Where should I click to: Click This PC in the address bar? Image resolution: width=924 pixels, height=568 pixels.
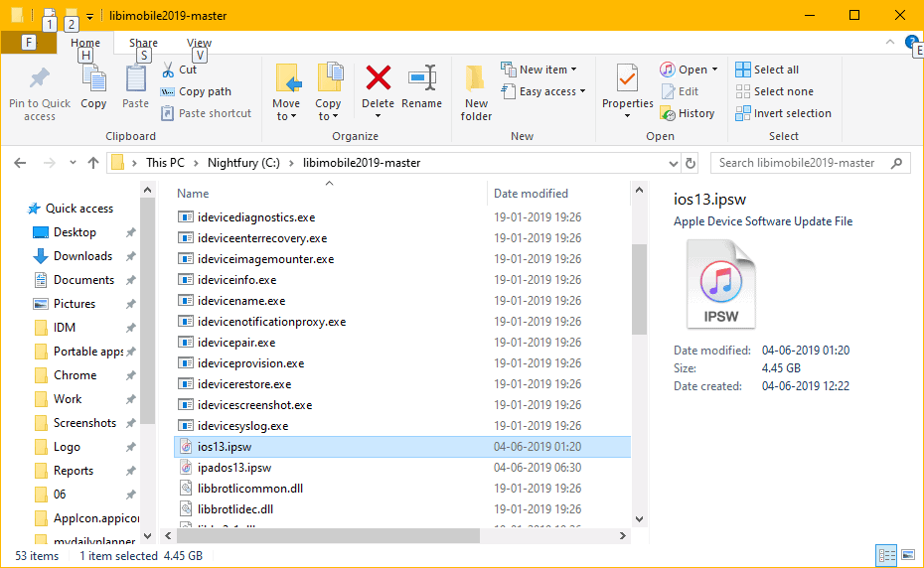click(165, 163)
